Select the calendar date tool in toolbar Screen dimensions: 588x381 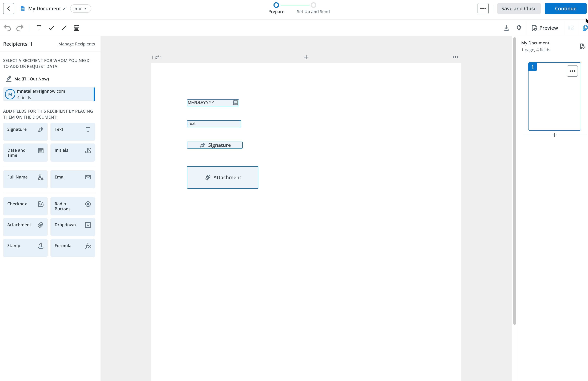coord(77,28)
